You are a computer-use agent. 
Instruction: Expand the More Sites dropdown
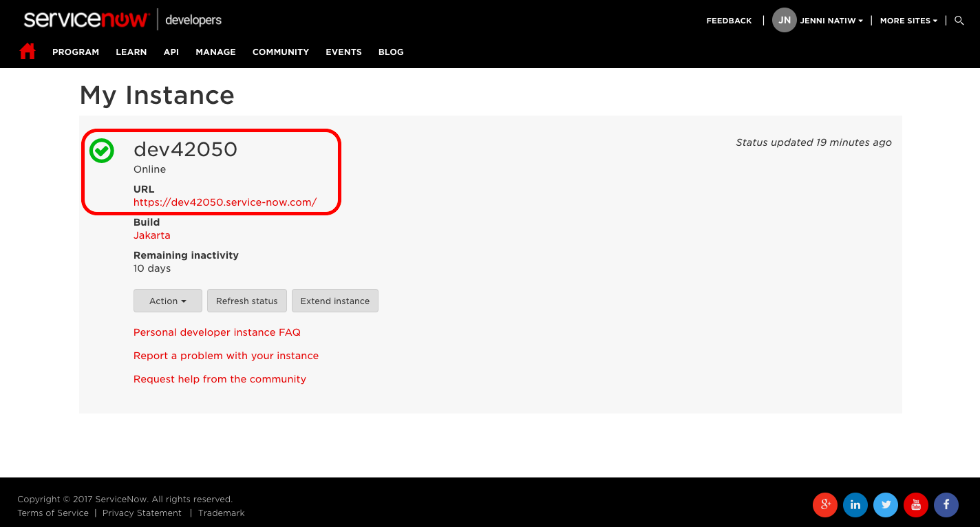click(x=908, y=21)
